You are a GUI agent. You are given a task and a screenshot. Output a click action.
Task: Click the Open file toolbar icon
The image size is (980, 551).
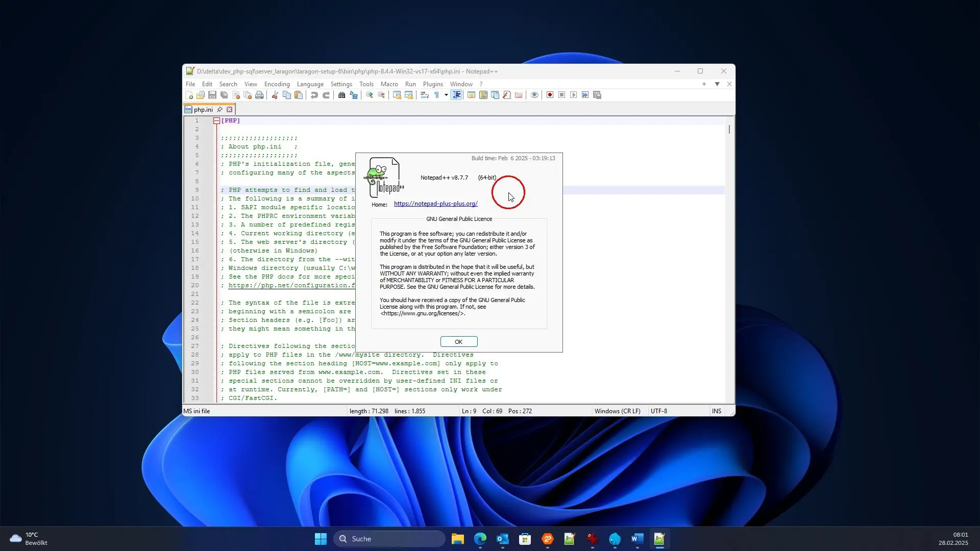coord(201,95)
